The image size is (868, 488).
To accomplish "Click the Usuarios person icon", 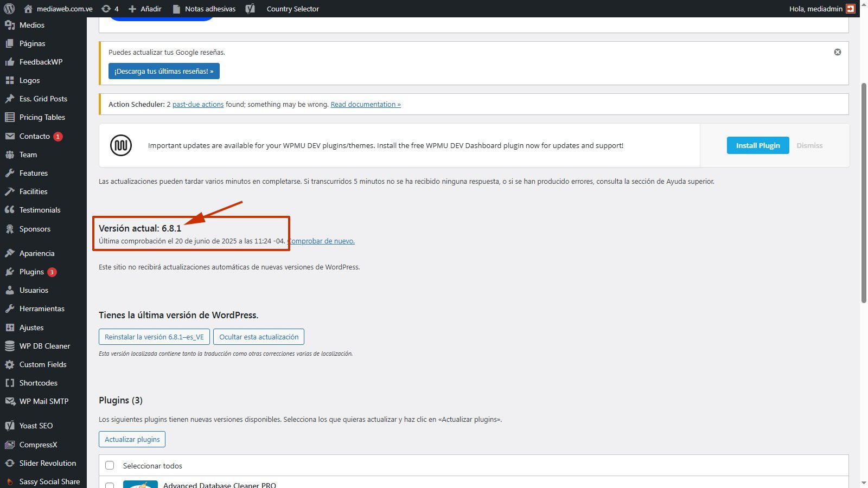I will pyautogui.click(x=10, y=290).
